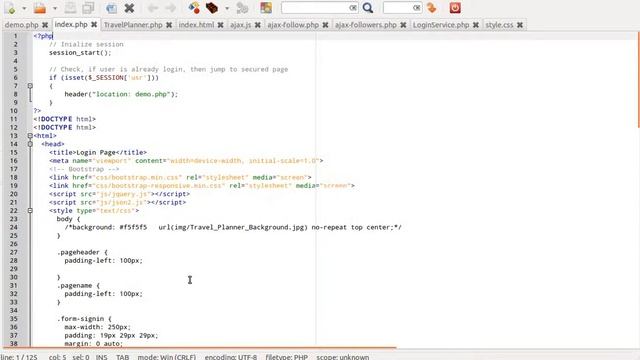Click the Login Page title line
The image size is (640, 360).
pos(98,152)
